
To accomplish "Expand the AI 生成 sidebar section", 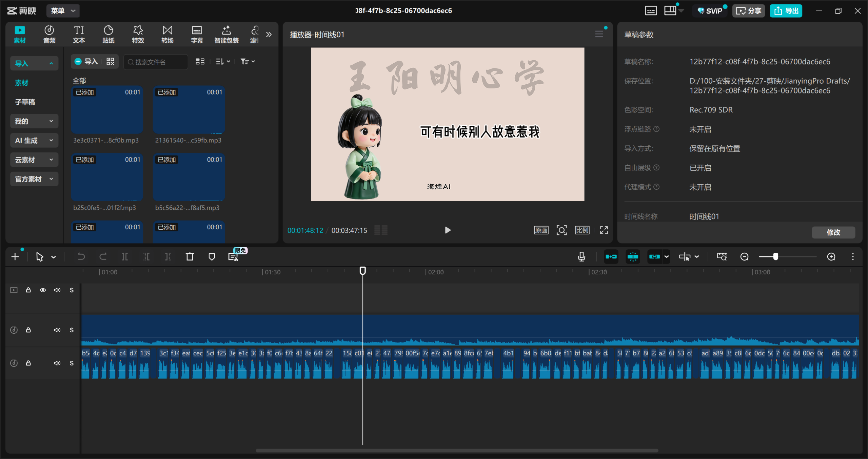I will pyautogui.click(x=34, y=141).
